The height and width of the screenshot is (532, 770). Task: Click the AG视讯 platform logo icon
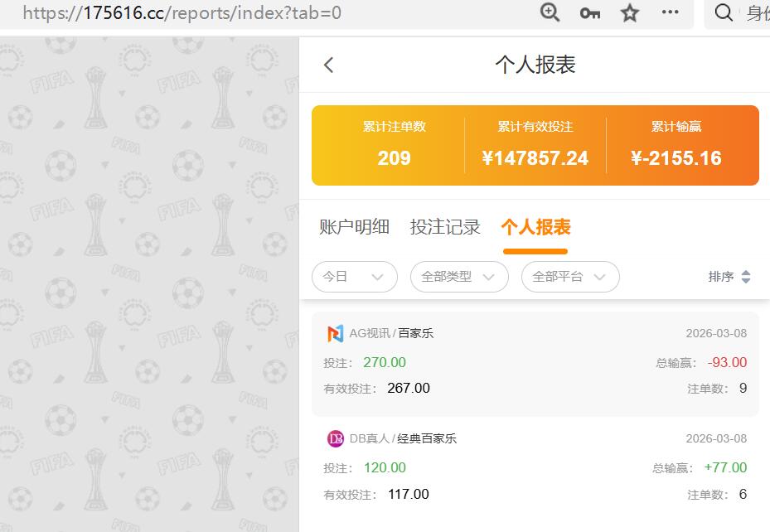pos(335,333)
